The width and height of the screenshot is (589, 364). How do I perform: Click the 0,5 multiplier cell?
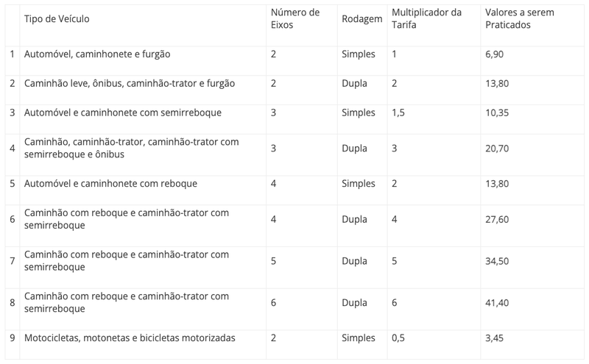pyautogui.click(x=398, y=338)
